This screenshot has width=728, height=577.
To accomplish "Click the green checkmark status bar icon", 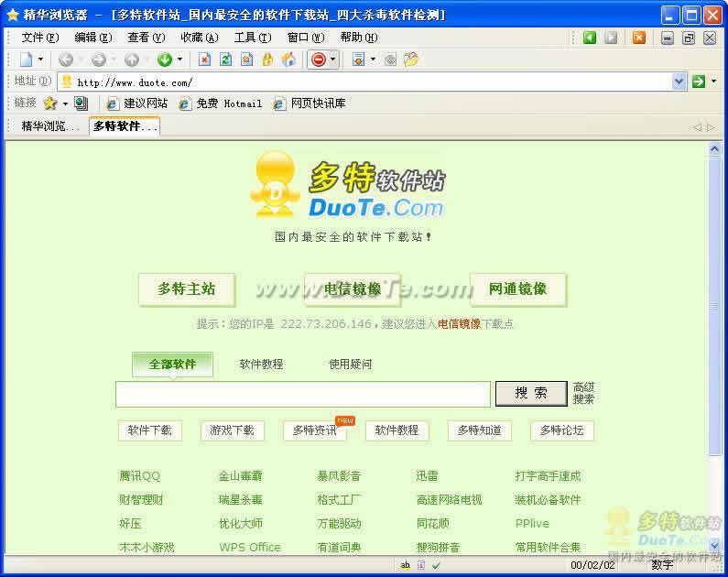I will pyautogui.click(x=436, y=565).
